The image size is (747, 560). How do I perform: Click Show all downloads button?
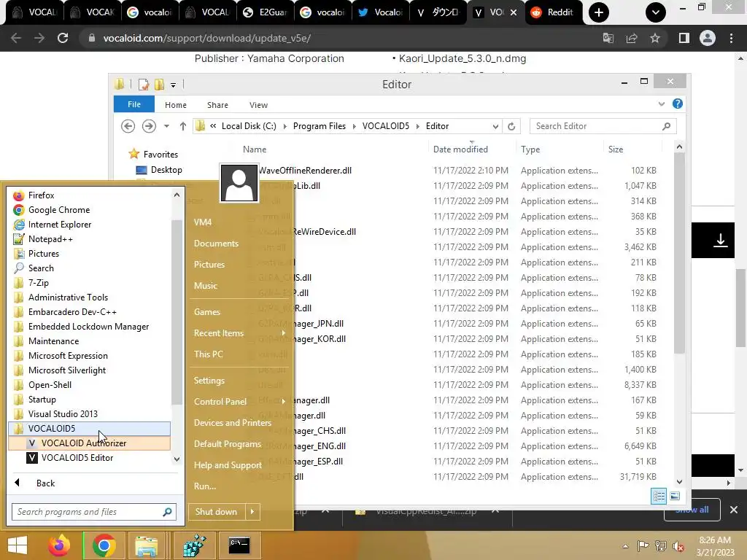click(692, 510)
